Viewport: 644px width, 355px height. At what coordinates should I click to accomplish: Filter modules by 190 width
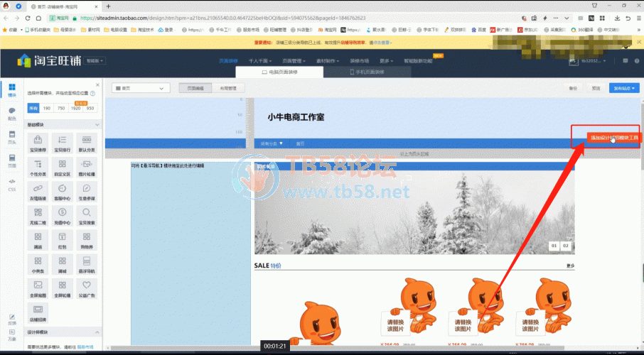pyautogui.click(x=47, y=109)
